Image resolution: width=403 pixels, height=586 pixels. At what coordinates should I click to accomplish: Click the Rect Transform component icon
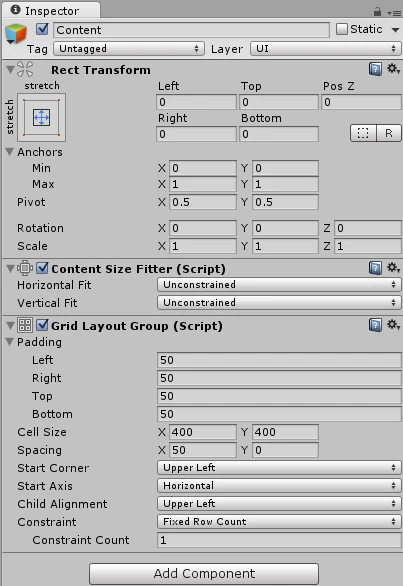[x=25, y=69]
